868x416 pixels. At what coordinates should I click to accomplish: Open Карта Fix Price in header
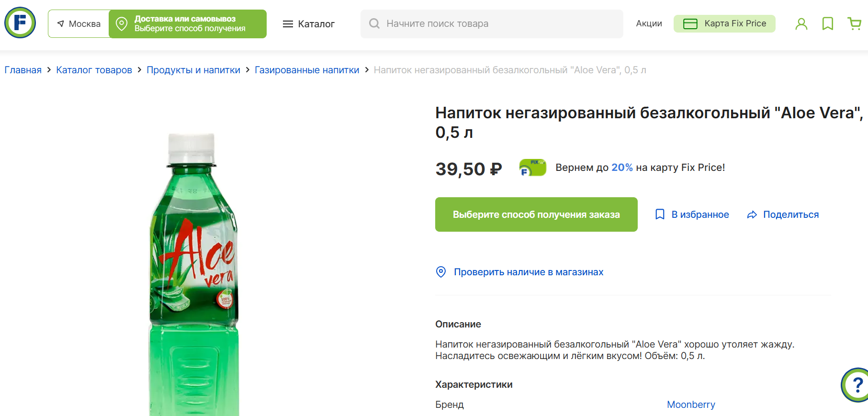724,23
